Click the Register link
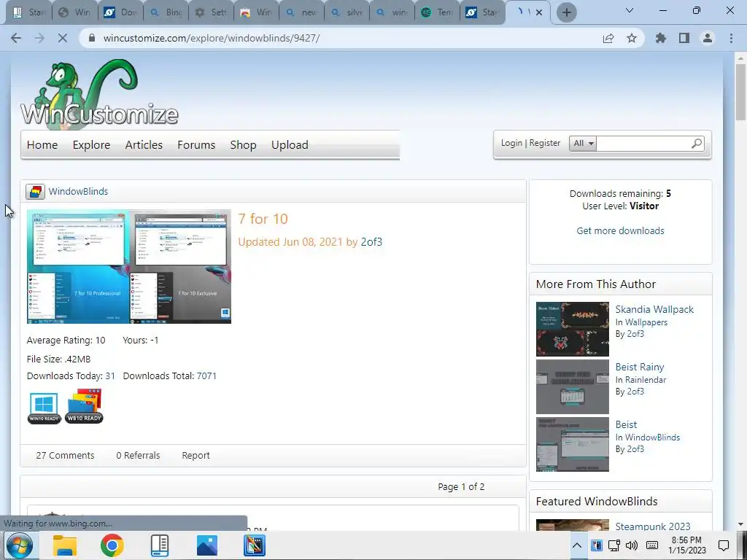 pyautogui.click(x=544, y=143)
